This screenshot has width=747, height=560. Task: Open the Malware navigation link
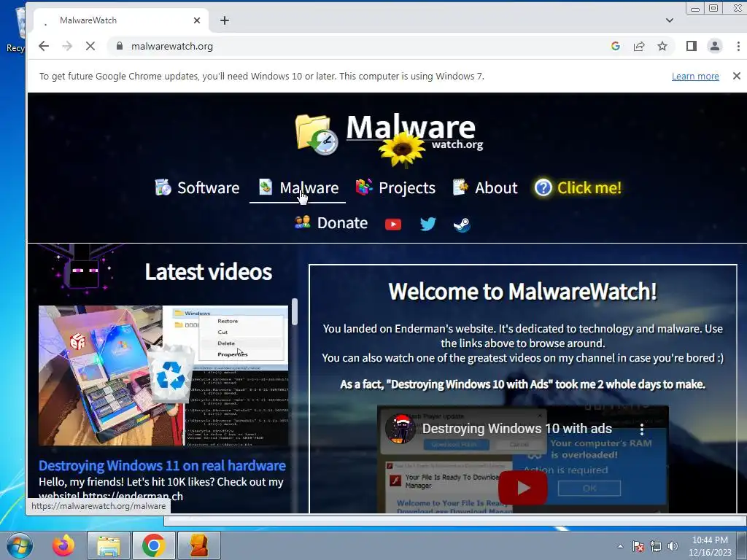[298, 187]
